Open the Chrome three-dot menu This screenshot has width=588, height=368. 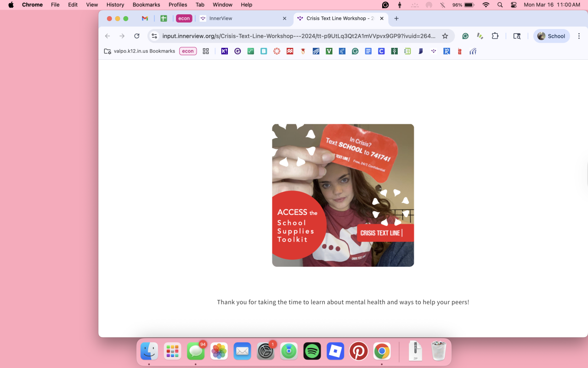click(579, 36)
